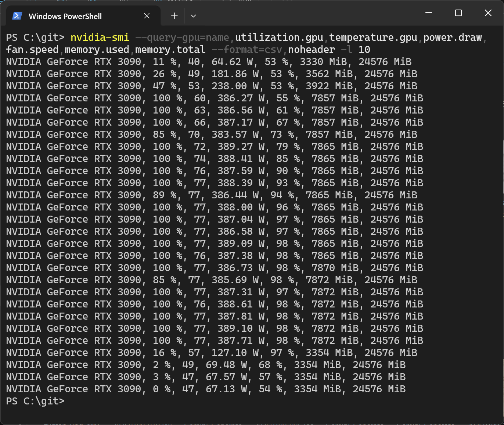This screenshot has width=504, height=425.
Task: Minimize the terminal window
Action: point(429,13)
